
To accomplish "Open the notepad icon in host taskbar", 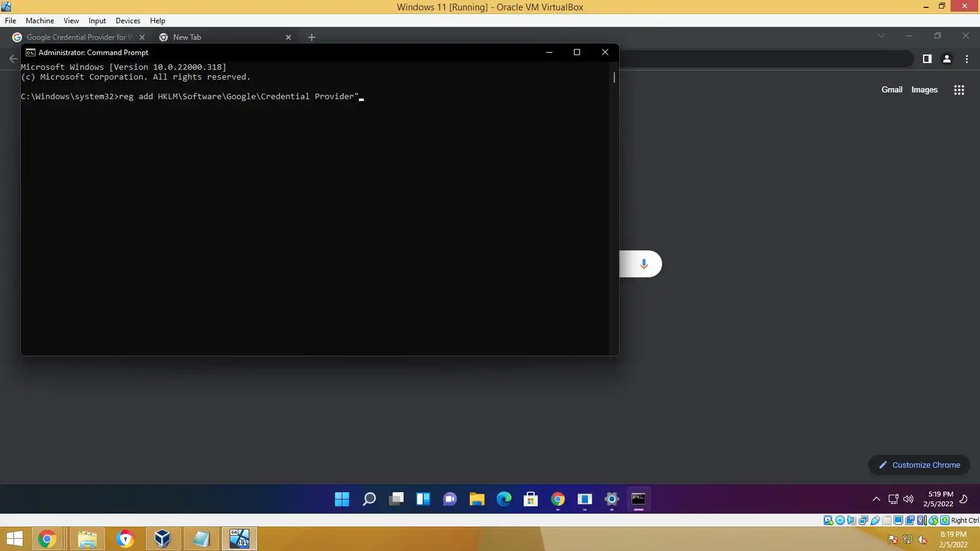I will 200,539.
